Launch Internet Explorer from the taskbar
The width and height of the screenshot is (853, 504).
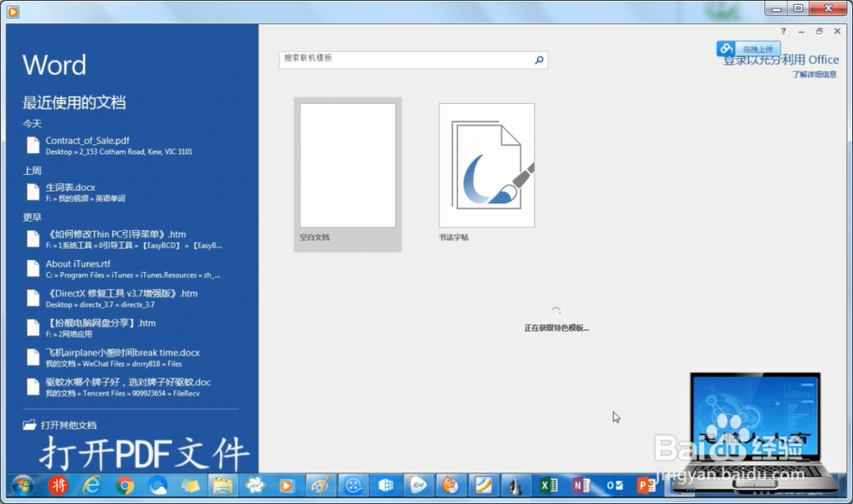click(x=91, y=485)
